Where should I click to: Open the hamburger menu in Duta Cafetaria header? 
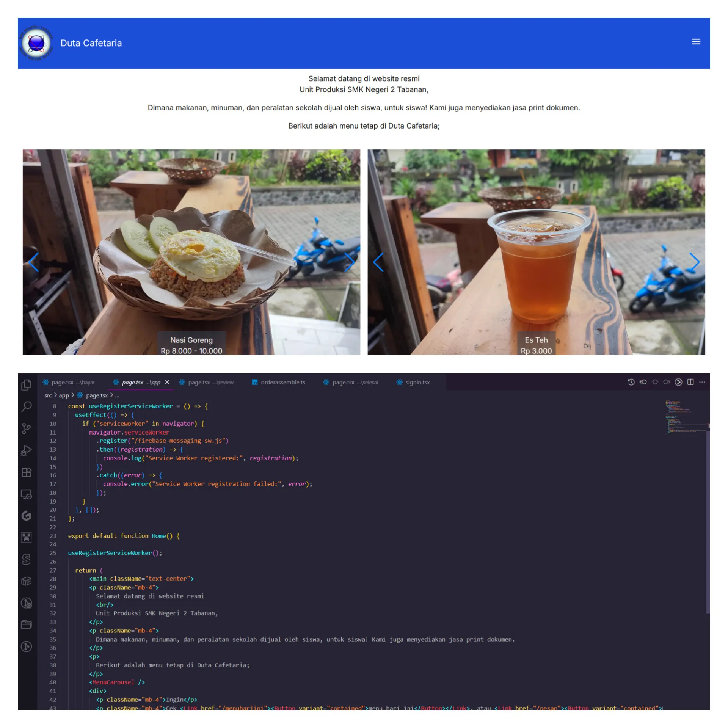tap(696, 42)
